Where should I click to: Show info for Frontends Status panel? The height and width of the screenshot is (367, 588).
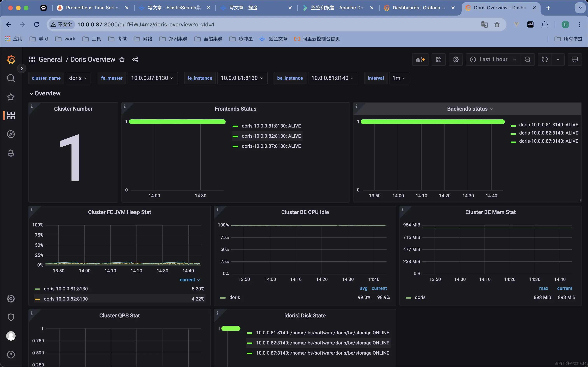pos(125,106)
